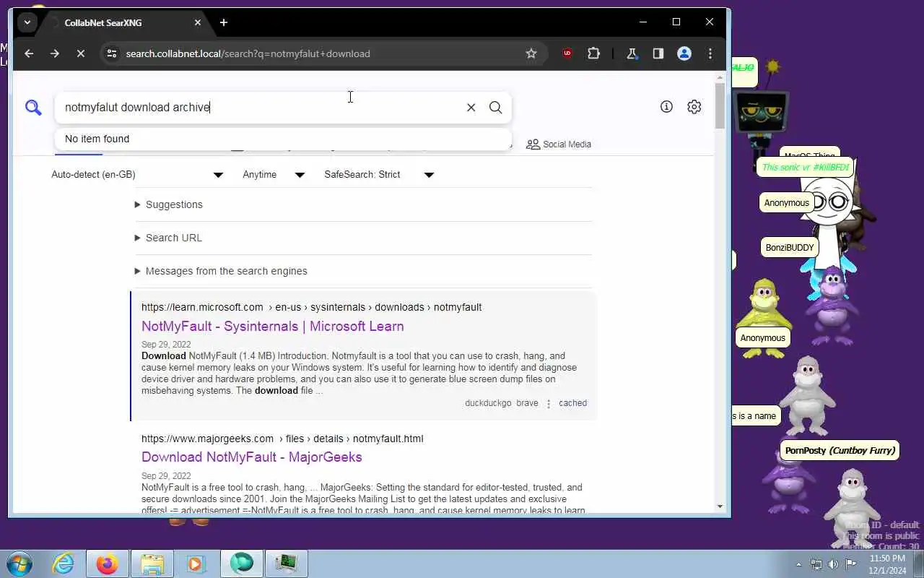Submit search with the magnifier button
Image resolution: width=924 pixels, height=578 pixels.
pyautogui.click(x=495, y=107)
